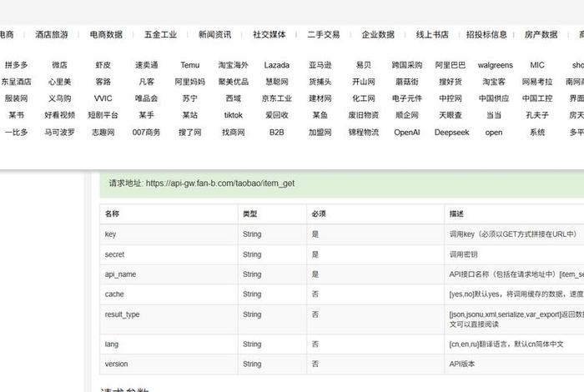This screenshot has height=392, width=584.
Task: Go to the 京东工业 link
Action: 277,98
